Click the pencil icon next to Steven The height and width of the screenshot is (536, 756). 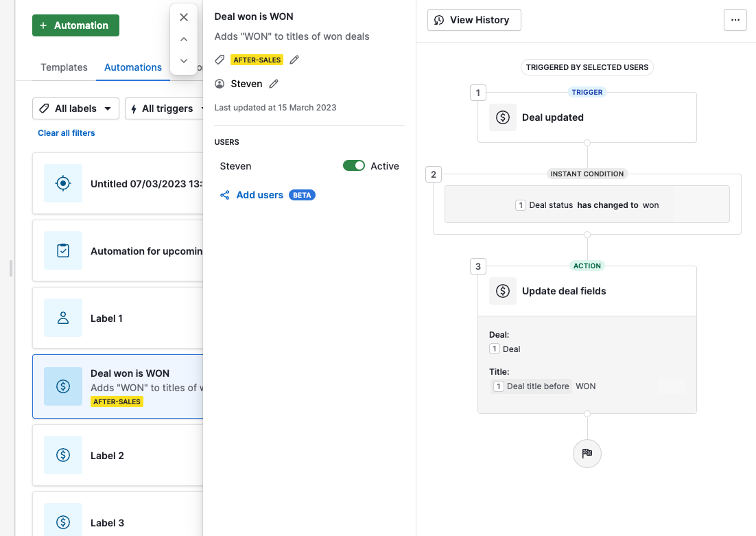tap(274, 83)
